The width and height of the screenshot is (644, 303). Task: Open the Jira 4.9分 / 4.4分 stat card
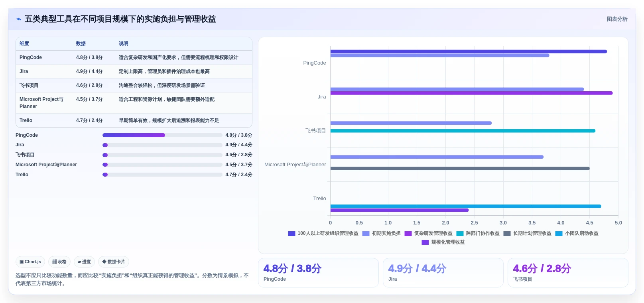[x=443, y=273]
